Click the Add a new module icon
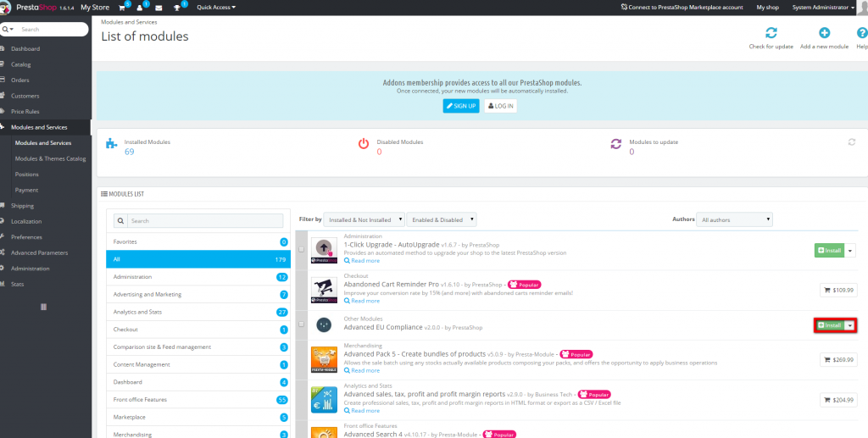The height and width of the screenshot is (438, 868). coord(824,33)
